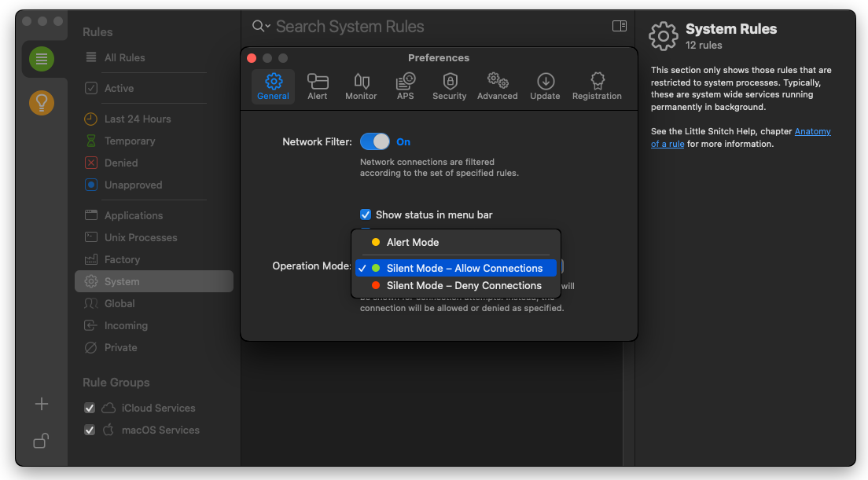Select Unapproved rules in sidebar
This screenshot has height=480, width=868.
133,185
